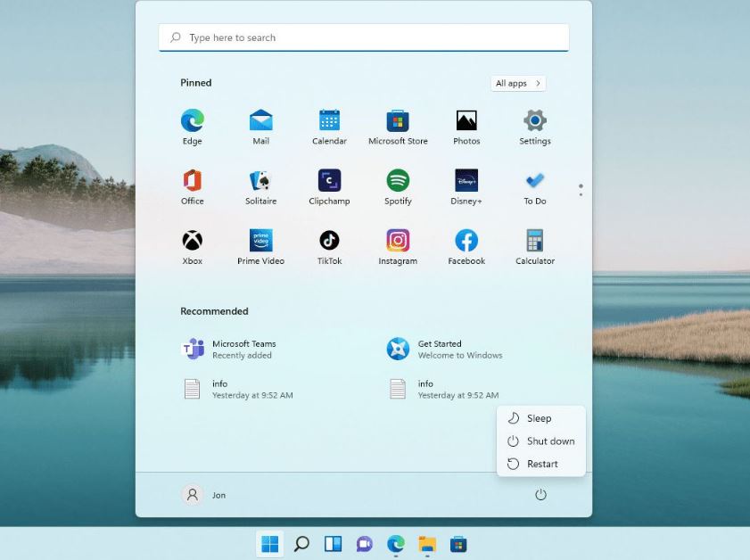Select Sleep from the power menu

540,418
